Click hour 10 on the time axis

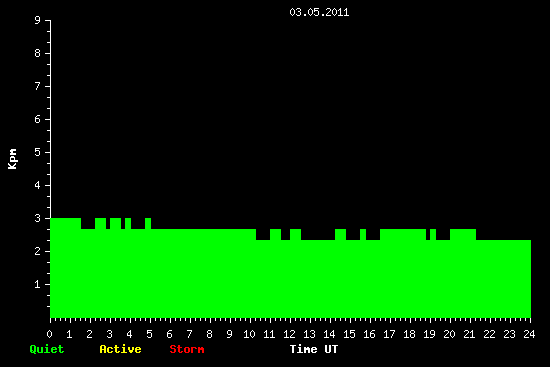tap(249, 334)
